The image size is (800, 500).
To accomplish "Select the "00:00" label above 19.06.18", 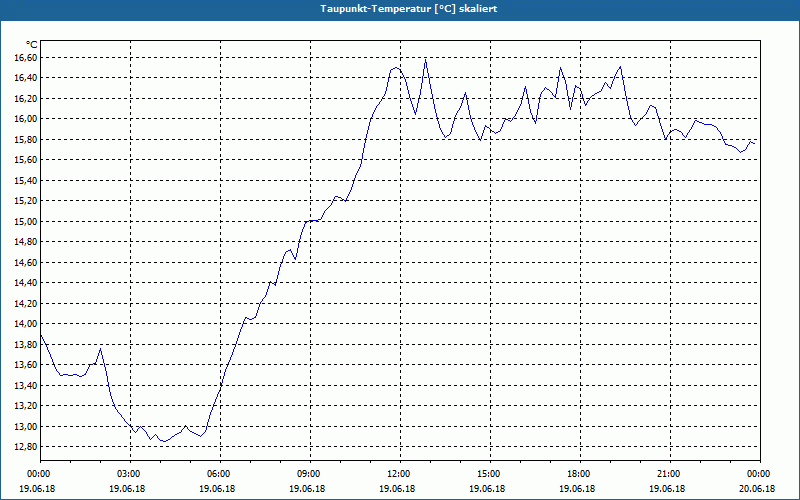I will [40, 474].
